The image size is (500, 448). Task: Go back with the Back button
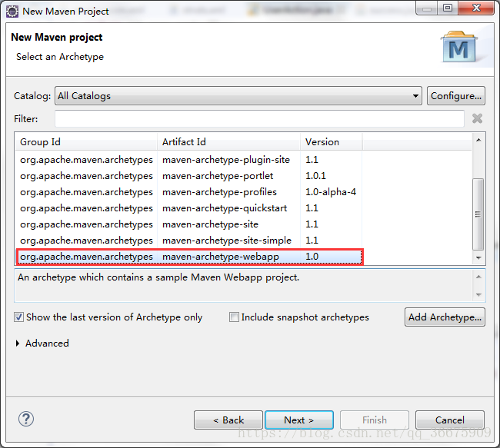[x=228, y=420]
